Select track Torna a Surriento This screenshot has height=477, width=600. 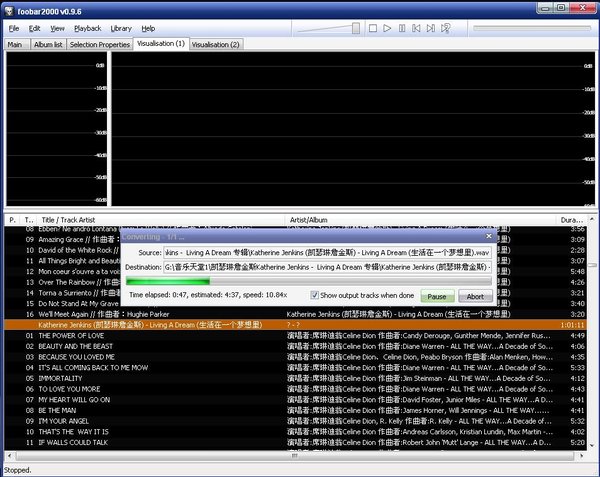tap(61, 293)
